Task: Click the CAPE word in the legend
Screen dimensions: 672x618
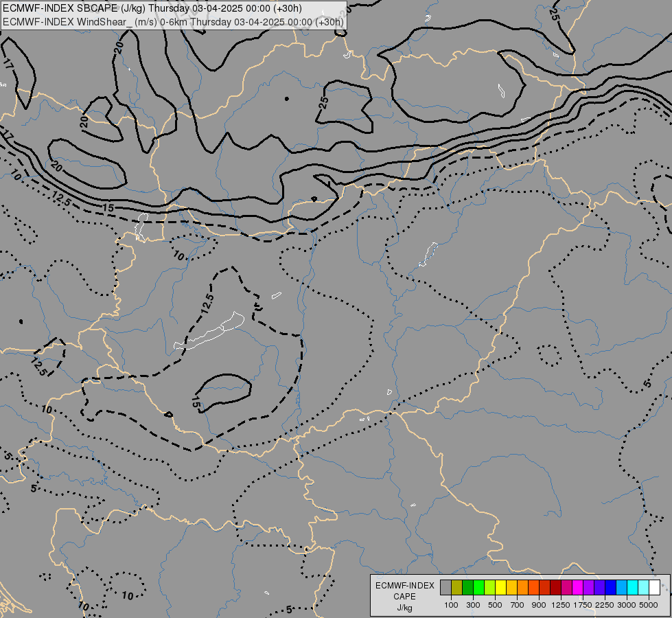Action: [x=404, y=597]
